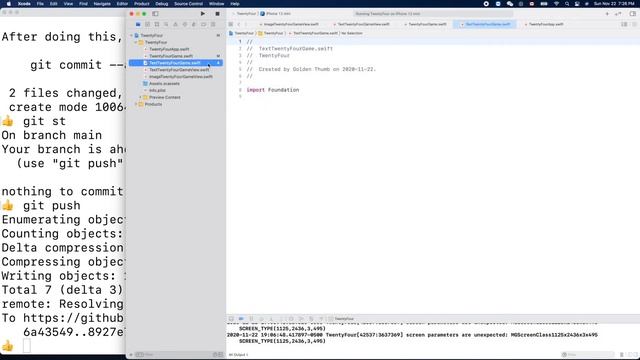Image resolution: width=640 pixels, height=360 pixels.
Task: Open the Report navigator
Action: [213, 24]
